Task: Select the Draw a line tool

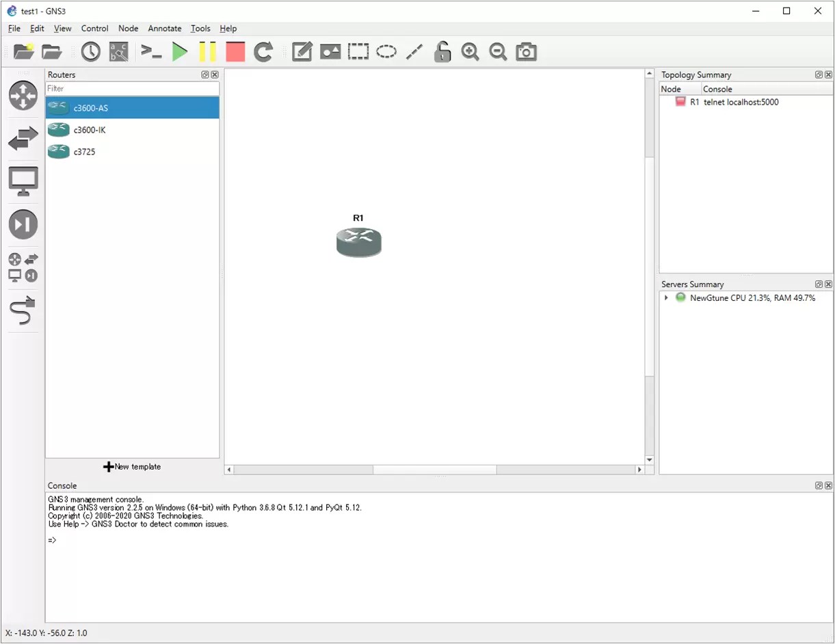Action: point(414,51)
